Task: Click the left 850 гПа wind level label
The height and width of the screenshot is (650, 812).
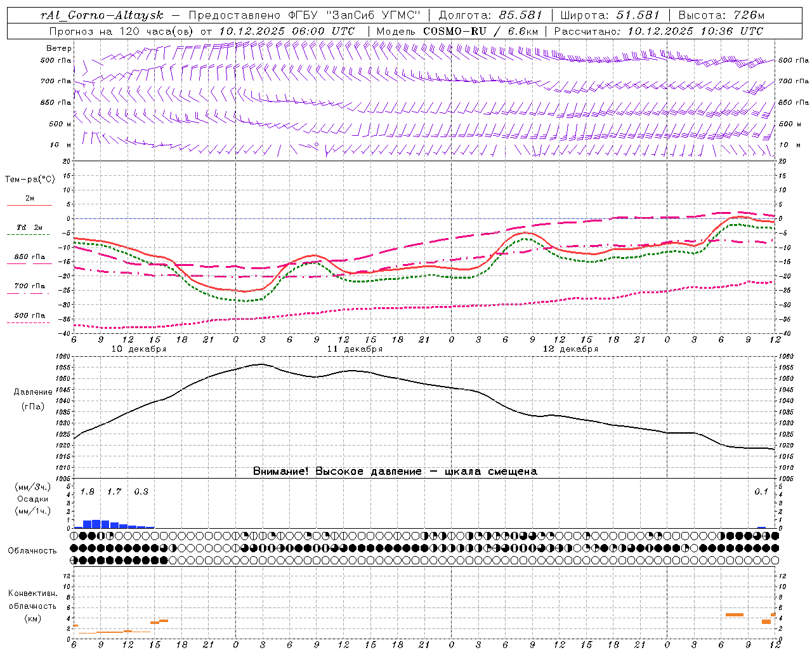Action: click(x=56, y=102)
